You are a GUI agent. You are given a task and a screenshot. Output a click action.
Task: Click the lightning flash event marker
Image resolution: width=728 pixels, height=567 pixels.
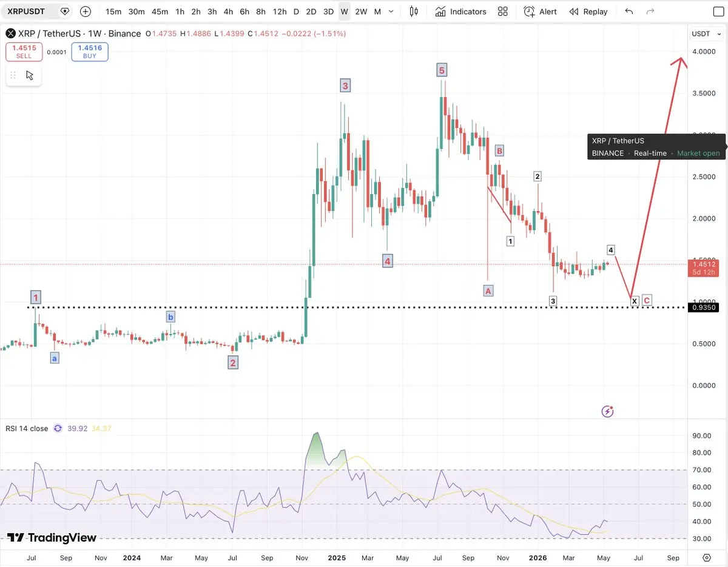pos(608,412)
